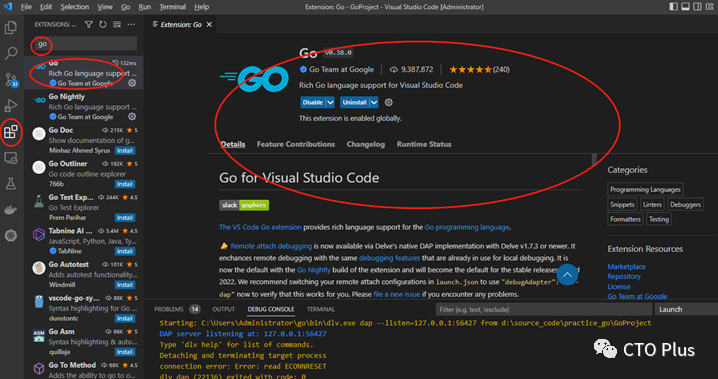Click the large Go logo on extension page
The height and width of the screenshot is (379, 718).
254,79
